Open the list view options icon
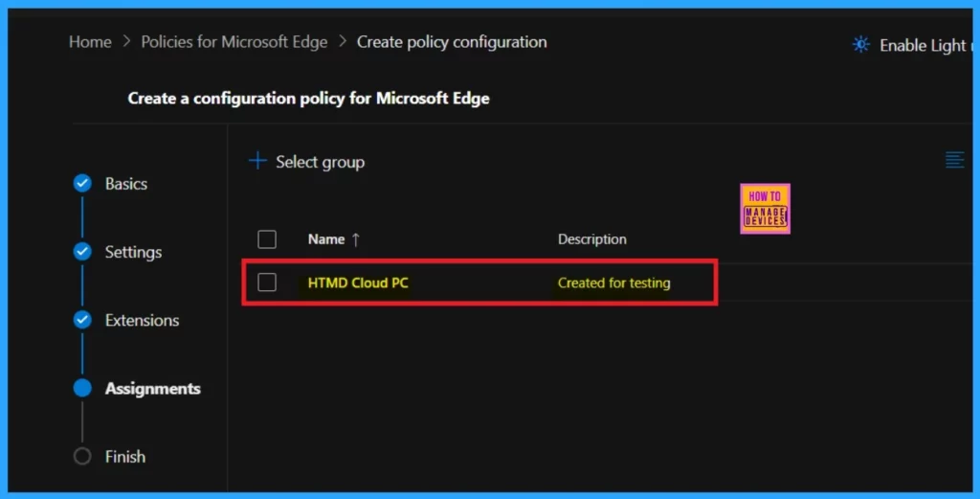This screenshot has height=499, width=980. [x=954, y=160]
